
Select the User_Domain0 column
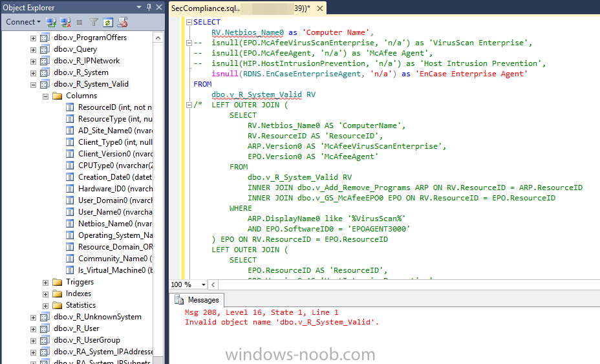115,200
